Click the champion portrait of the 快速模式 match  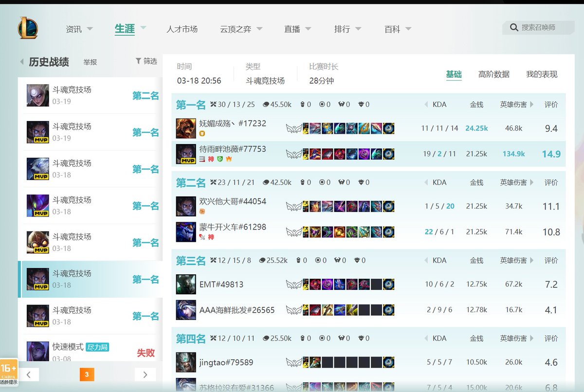[38, 351]
